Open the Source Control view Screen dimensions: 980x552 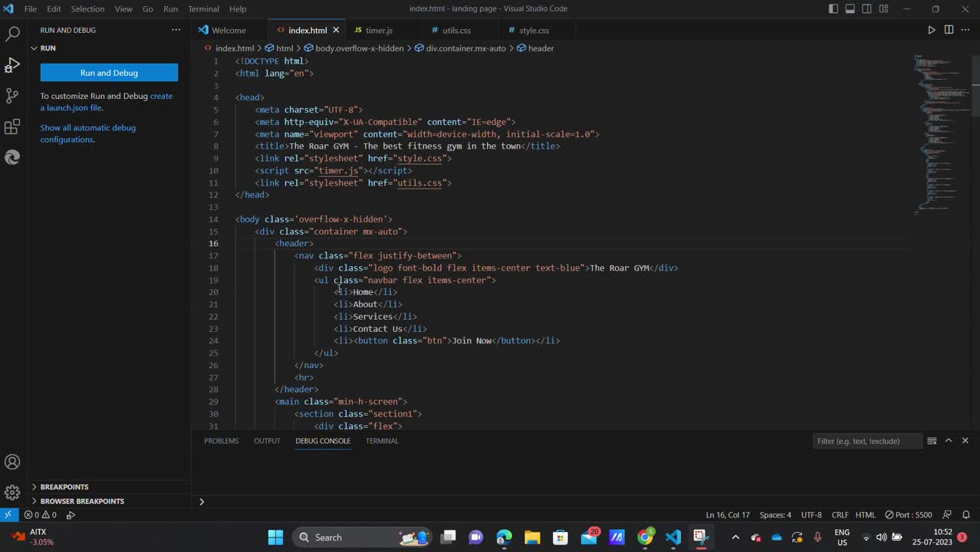[x=12, y=96]
